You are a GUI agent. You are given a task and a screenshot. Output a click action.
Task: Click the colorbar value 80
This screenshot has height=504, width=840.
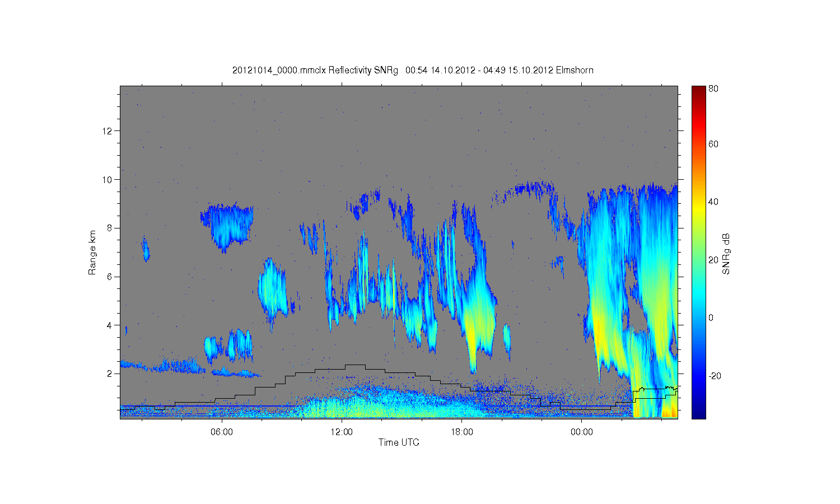click(x=713, y=88)
